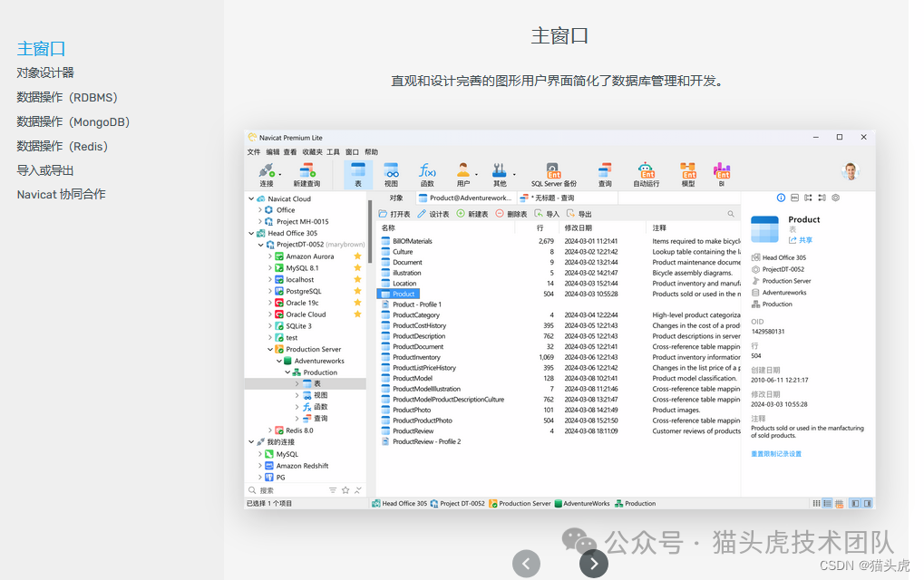Click 打开表 open table button
924x580 pixels.
pyautogui.click(x=394, y=214)
